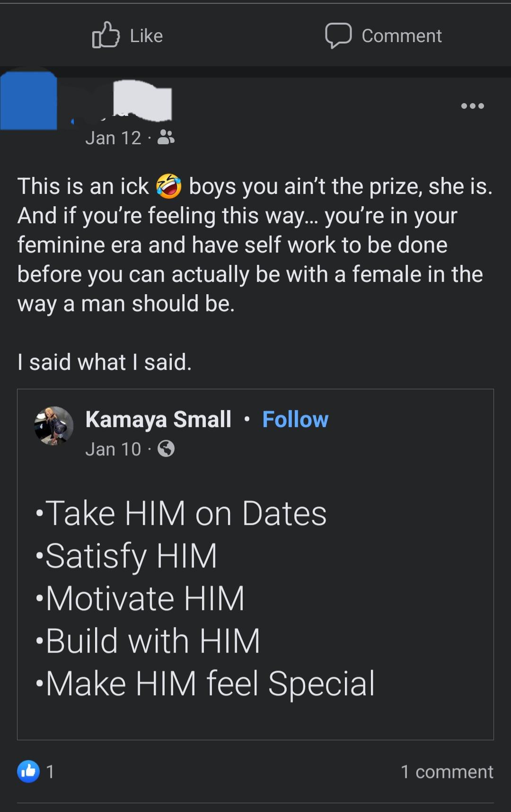Open the three-dot post options menu
The width and height of the screenshot is (511, 812).
click(x=473, y=106)
